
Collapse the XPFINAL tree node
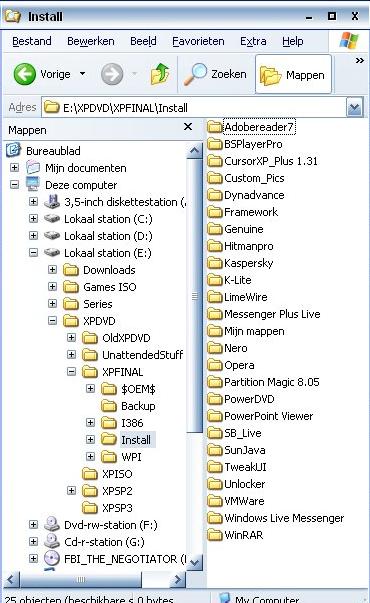72,371
